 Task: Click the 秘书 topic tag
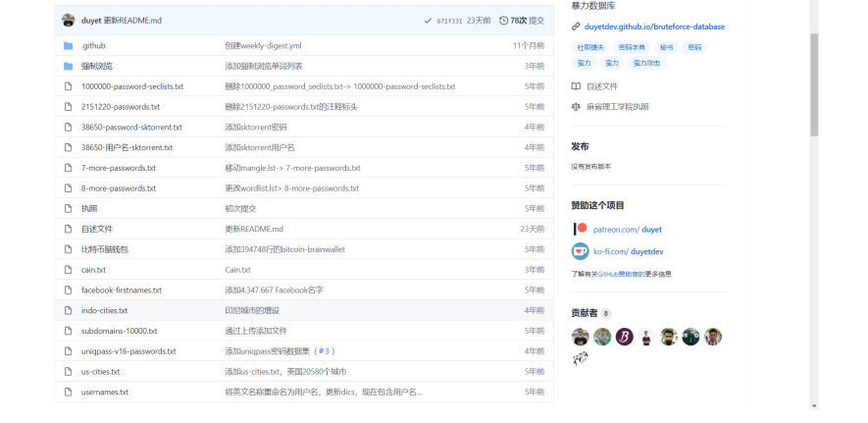coord(667,48)
